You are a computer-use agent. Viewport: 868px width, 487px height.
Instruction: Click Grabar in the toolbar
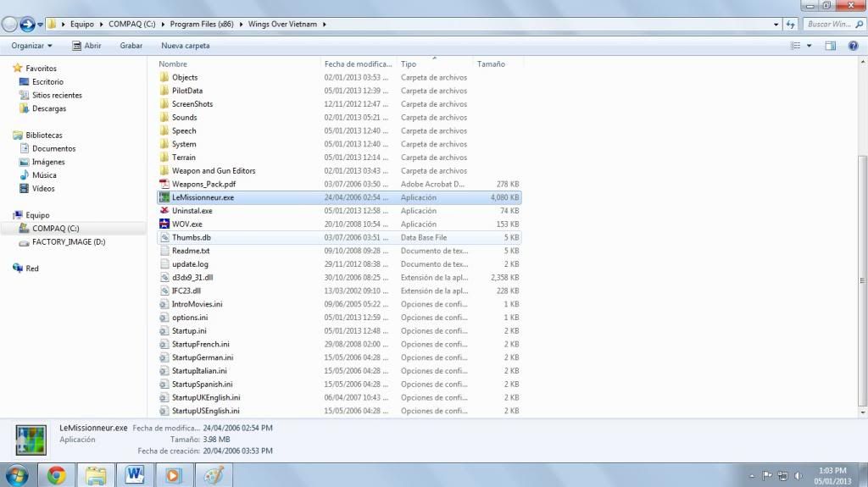(131, 46)
